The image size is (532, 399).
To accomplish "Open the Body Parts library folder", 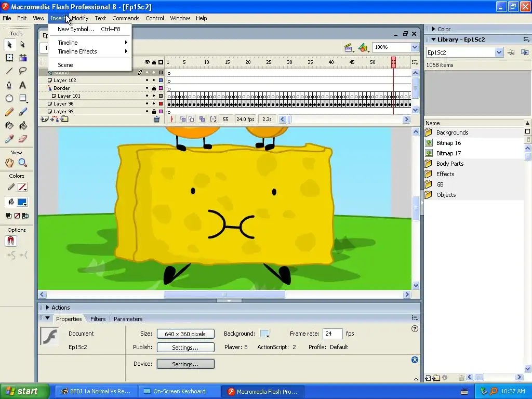I will [x=450, y=164].
